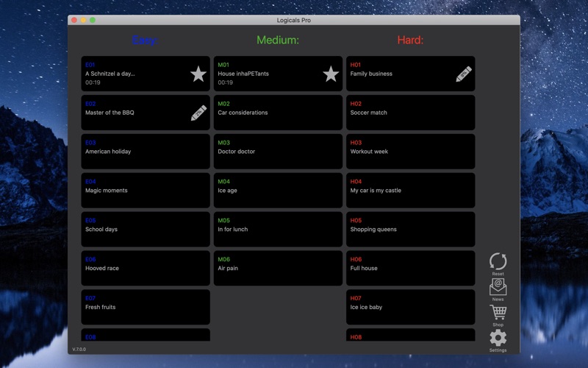Close the Logicals Pro window
588x368 pixels.
coord(74,21)
